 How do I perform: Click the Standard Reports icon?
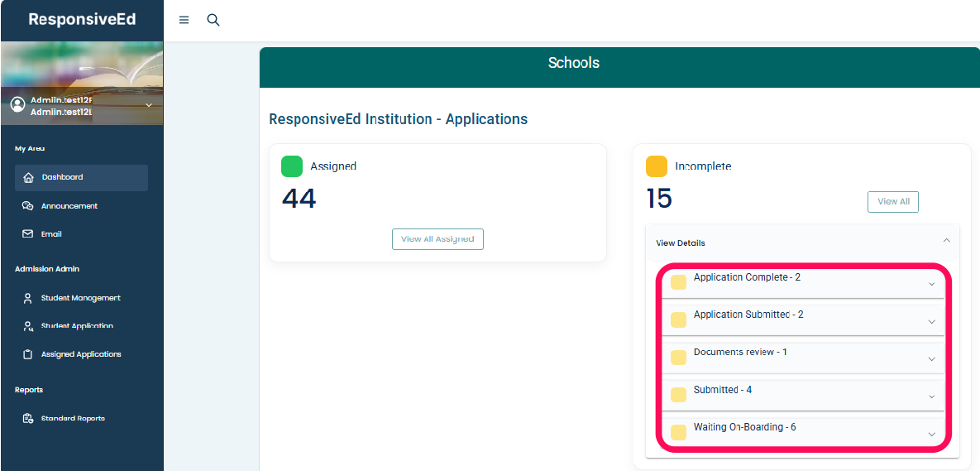(28, 419)
